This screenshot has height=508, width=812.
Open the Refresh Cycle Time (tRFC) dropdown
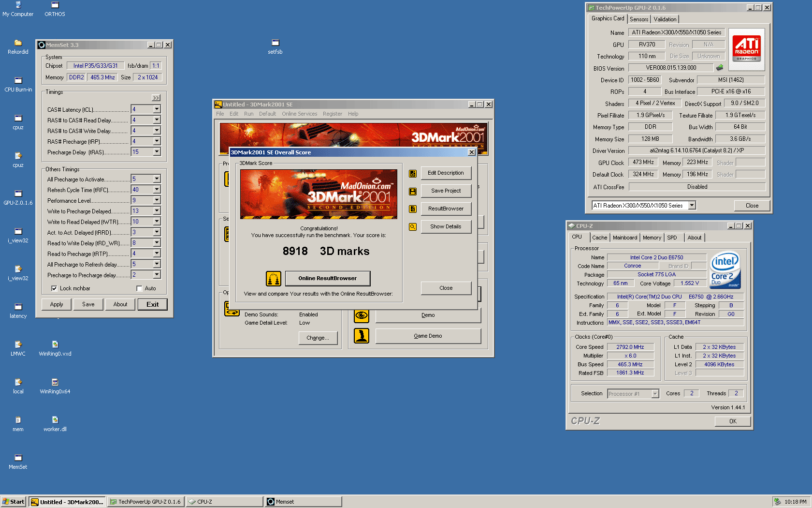pos(157,190)
